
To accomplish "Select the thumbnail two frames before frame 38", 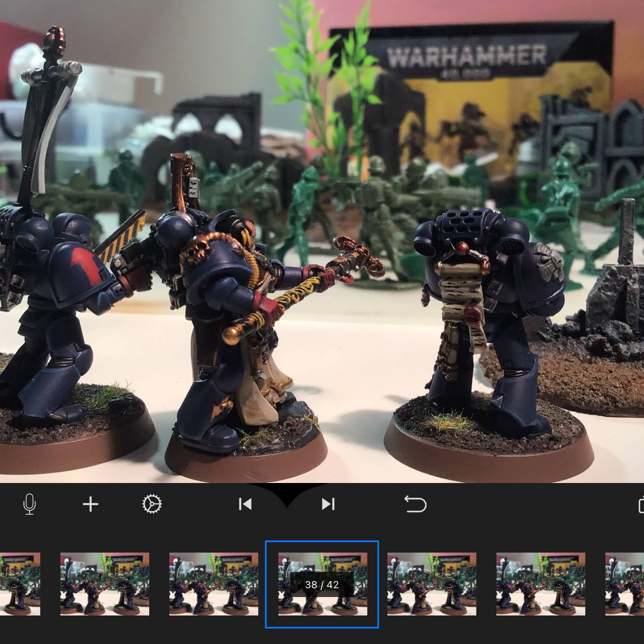I will 104,584.
